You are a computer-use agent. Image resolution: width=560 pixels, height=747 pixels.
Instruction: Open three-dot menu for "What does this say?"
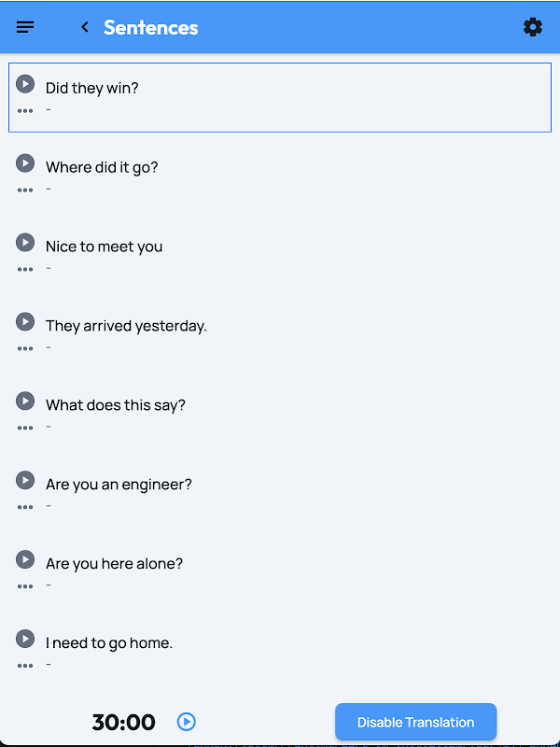coord(25,429)
